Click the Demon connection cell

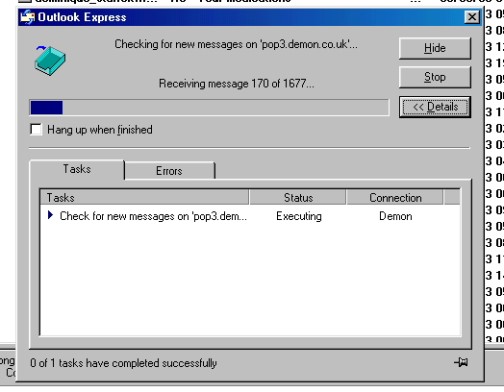pos(395,216)
